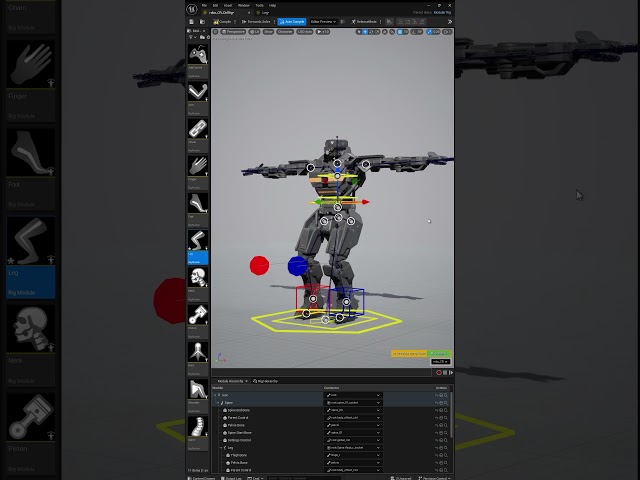Screen dimensions: 640x480
Task: Click the Unreal Engine logo icon
Action: pos(192,9)
